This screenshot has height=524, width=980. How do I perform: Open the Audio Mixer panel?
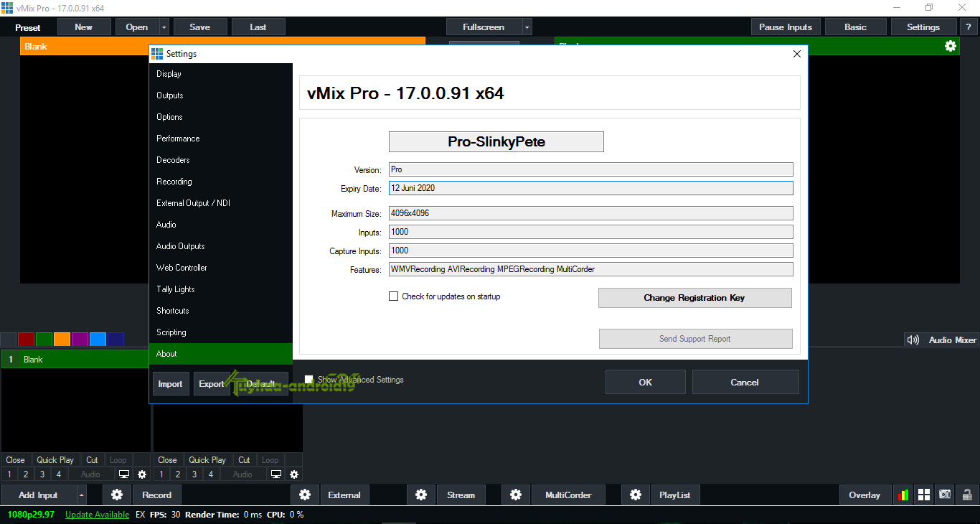pos(941,340)
